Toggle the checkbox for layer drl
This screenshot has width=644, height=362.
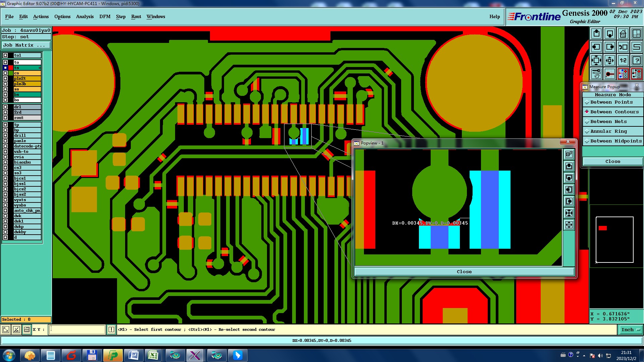(x=5, y=107)
